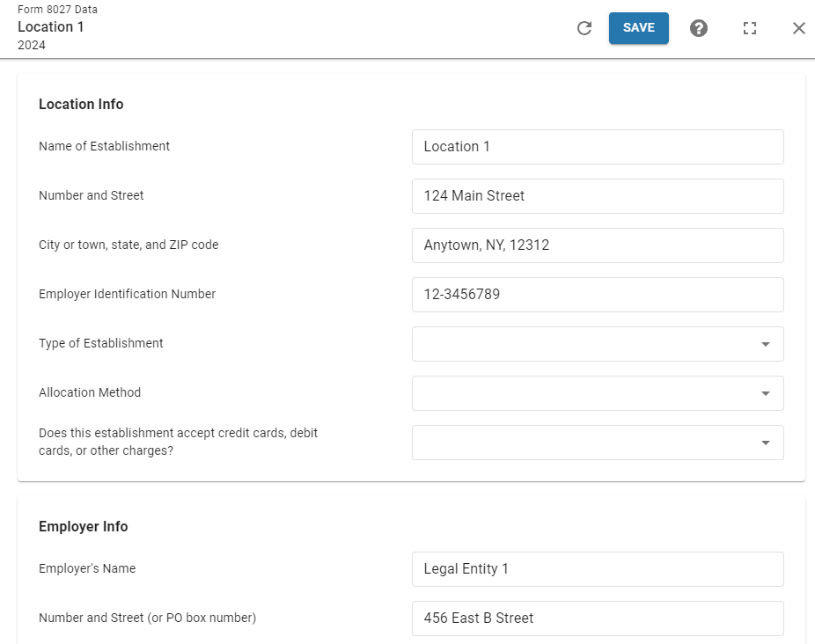Screen dimensions: 815x644
Task: Click the SAVE button
Action: click(x=639, y=28)
